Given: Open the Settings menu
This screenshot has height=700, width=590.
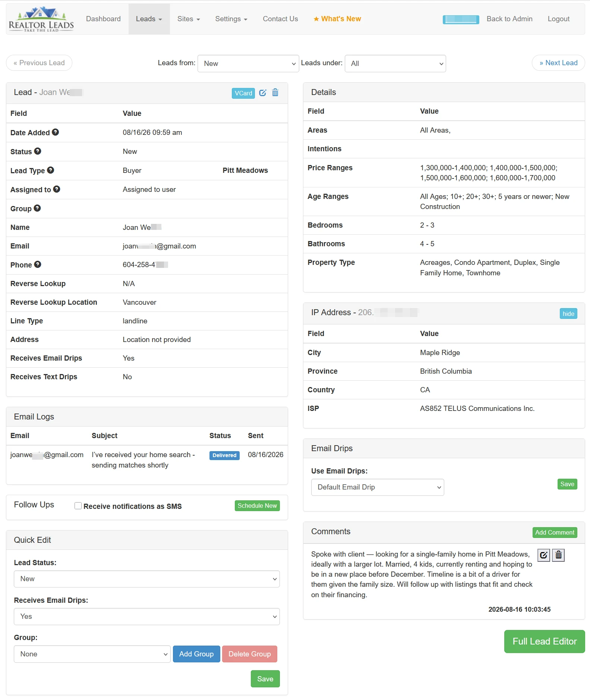Looking at the screenshot, I should click(231, 19).
